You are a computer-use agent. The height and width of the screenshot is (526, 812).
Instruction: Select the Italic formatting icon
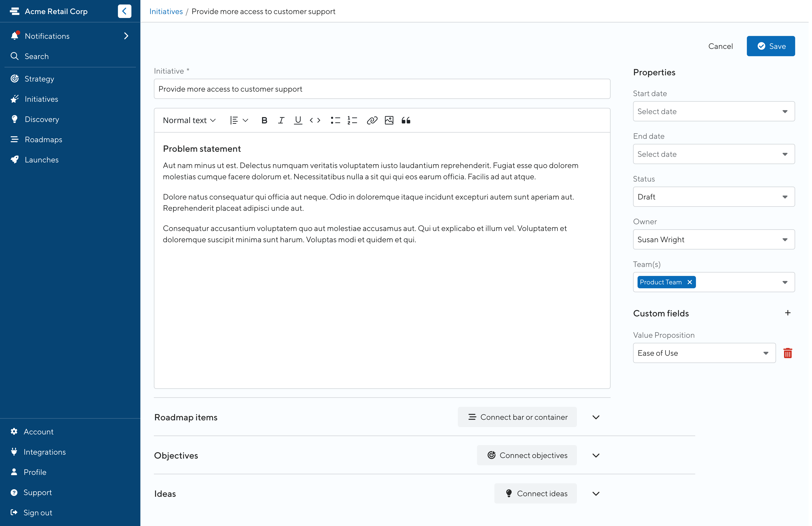(x=281, y=120)
